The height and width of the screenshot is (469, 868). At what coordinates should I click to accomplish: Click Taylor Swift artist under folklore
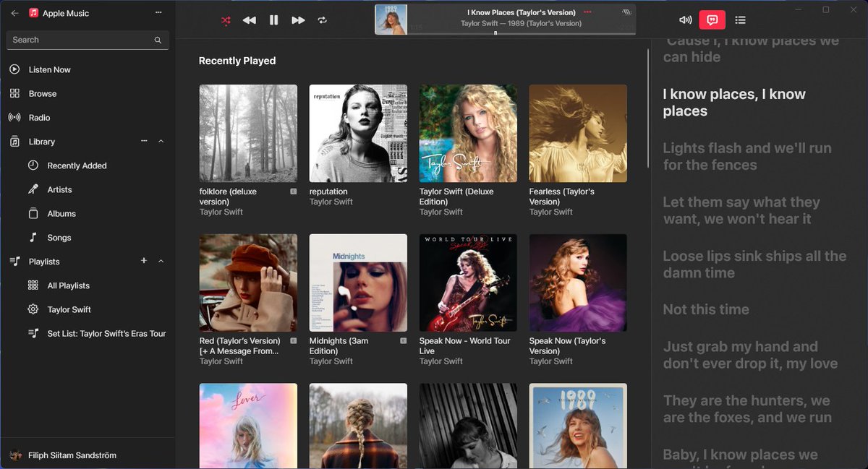[221, 212]
